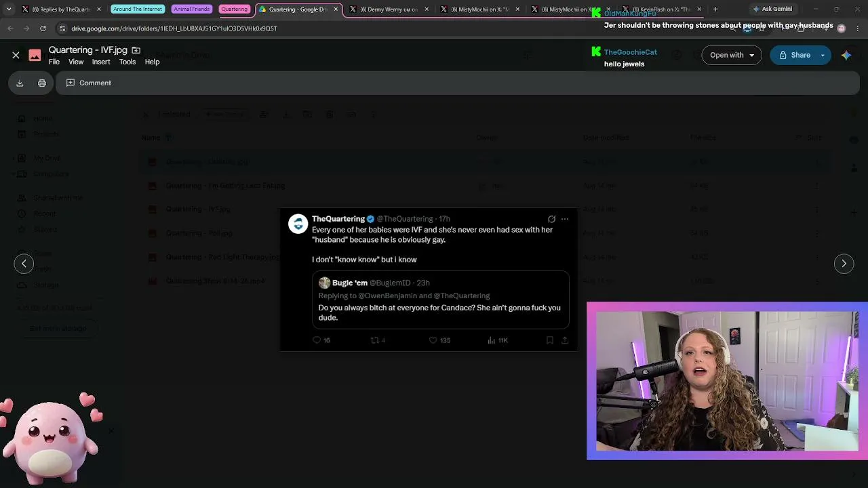This screenshot has height=488, width=868.
Task: Navigate back in the browser
Action: pyautogui.click(x=10, y=28)
